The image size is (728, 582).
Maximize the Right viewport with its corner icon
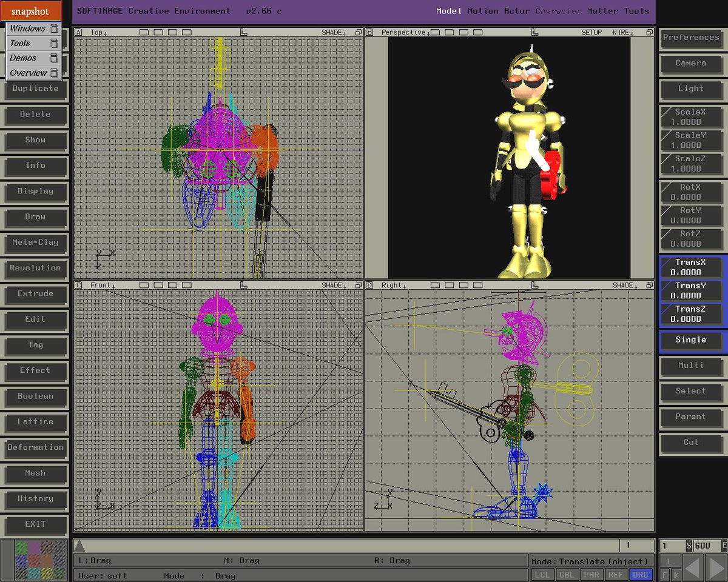[650, 285]
